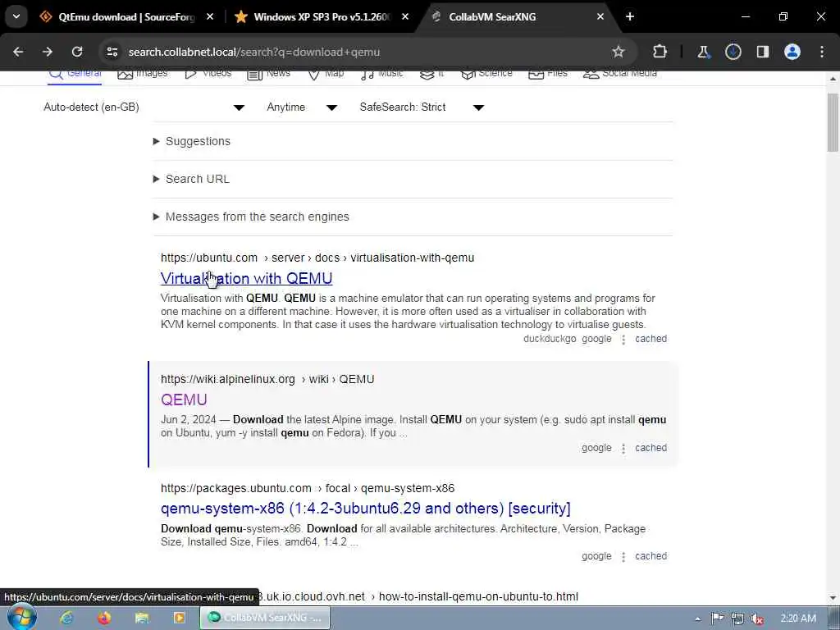The width and height of the screenshot is (840, 630).
Task: Open the Chrome profile avatar
Action: tap(792, 52)
